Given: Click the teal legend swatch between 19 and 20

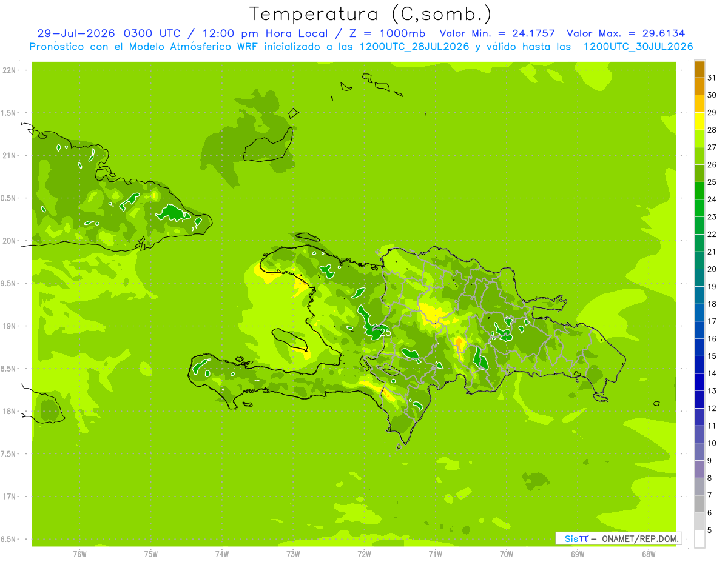Looking at the screenshot, I should [699, 278].
